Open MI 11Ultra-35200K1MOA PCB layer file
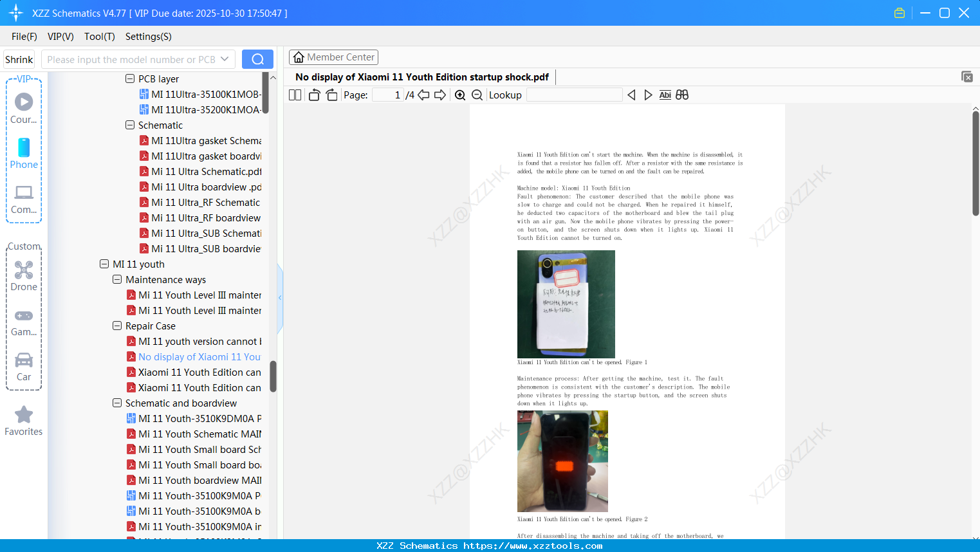 (x=200, y=109)
